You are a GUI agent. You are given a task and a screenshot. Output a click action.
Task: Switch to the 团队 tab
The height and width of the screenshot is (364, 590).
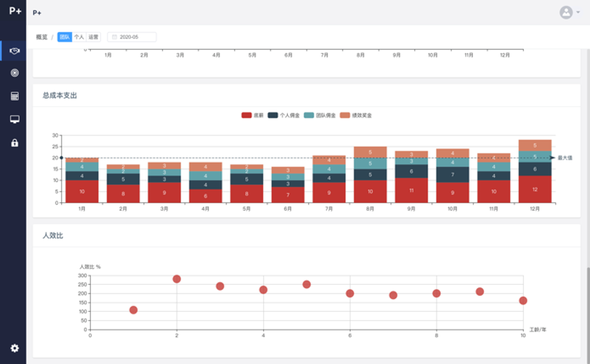pyautogui.click(x=65, y=37)
